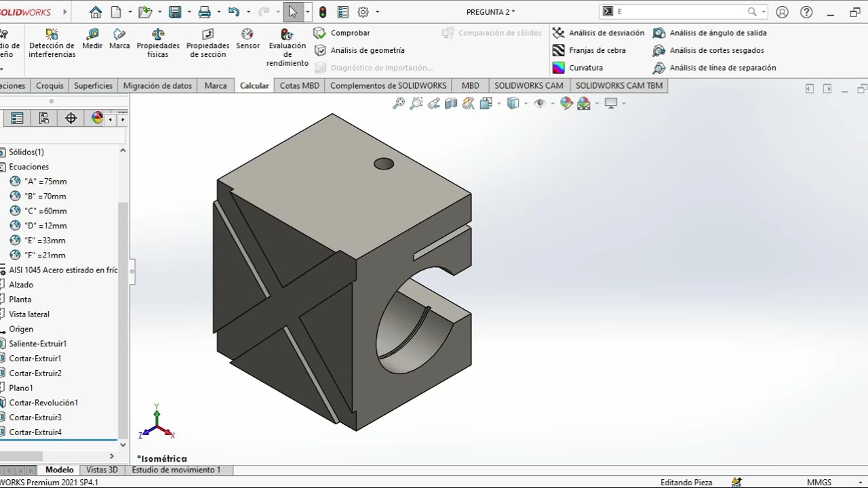Click the Comprobar check tool
Viewport: 868px width, 488px height.
342,33
